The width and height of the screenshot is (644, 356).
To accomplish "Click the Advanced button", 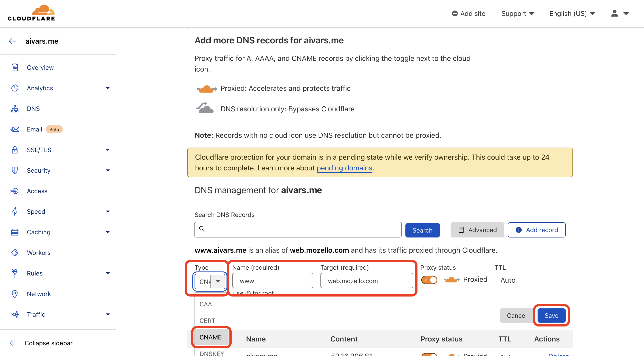I will tap(477, 230).
